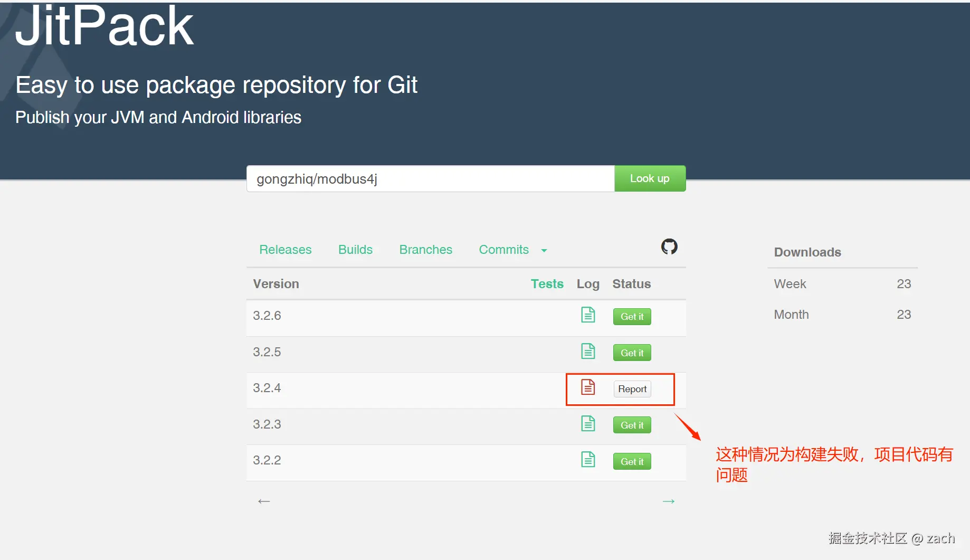The height and width of the screenshot is (560, 970).
Task: Go to next page with right arrow
Action: click(x=669, y=501)
